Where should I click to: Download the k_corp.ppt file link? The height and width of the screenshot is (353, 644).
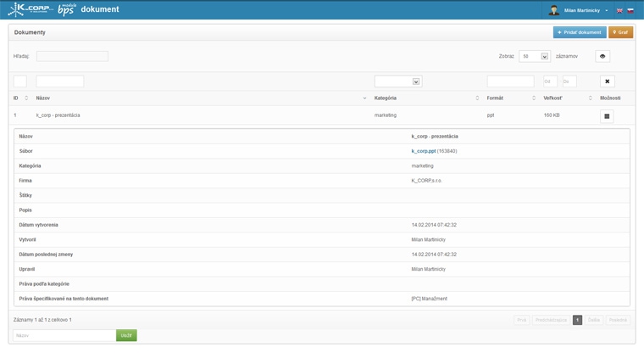click(424, 151)
